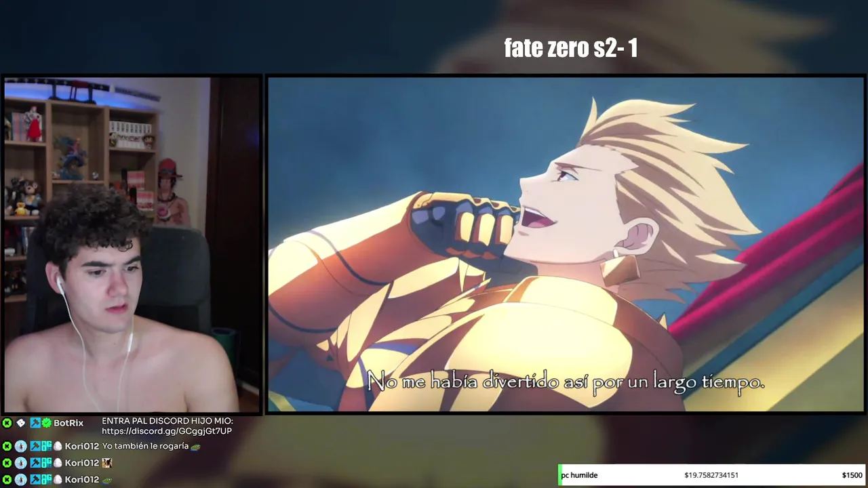Click egg badge in the last chat message
The width and height of the screenshot is (868, 488).
click(58, 480)
